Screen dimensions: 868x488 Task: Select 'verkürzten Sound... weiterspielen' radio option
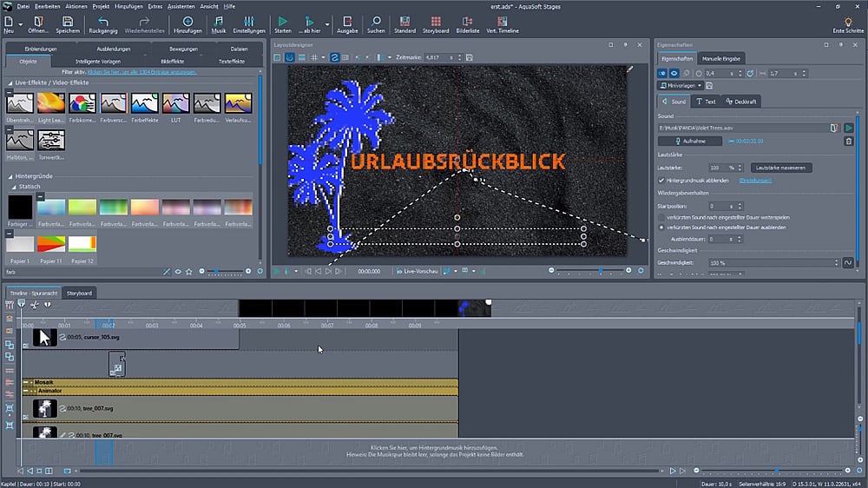[x=661, y=216]
